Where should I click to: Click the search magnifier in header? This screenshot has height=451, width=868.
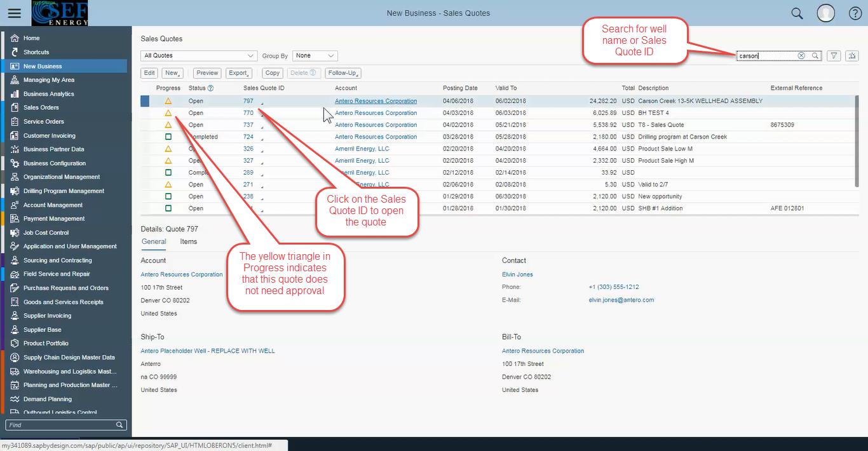797,13
